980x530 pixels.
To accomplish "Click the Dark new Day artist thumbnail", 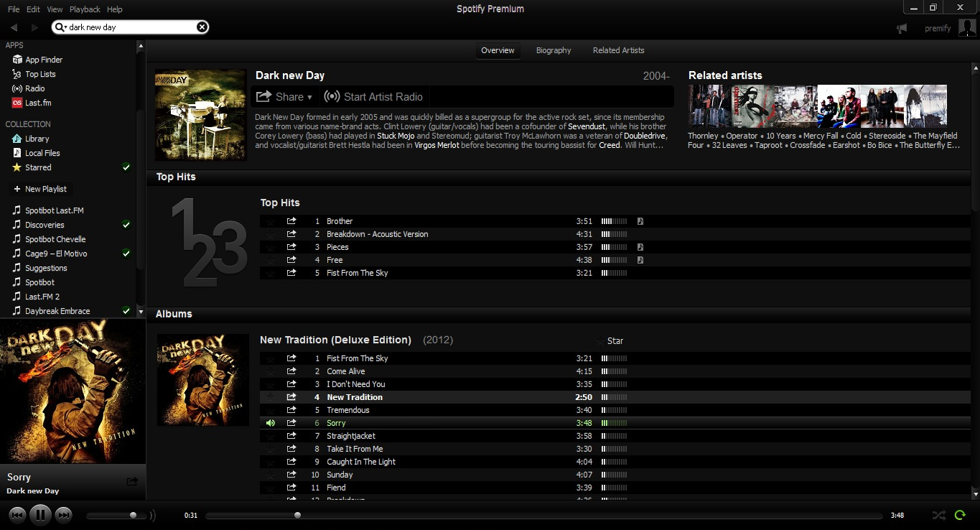I will point(201,115).
